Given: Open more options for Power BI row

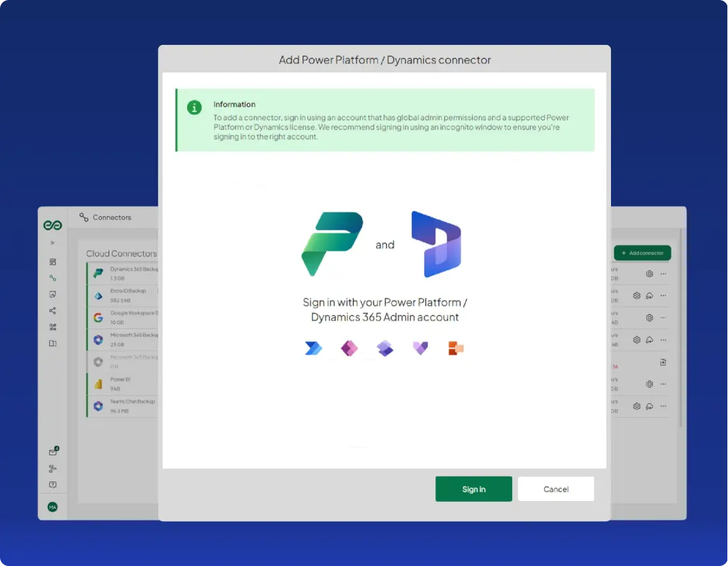Looking at the screenshot, I should click(664, 384).
